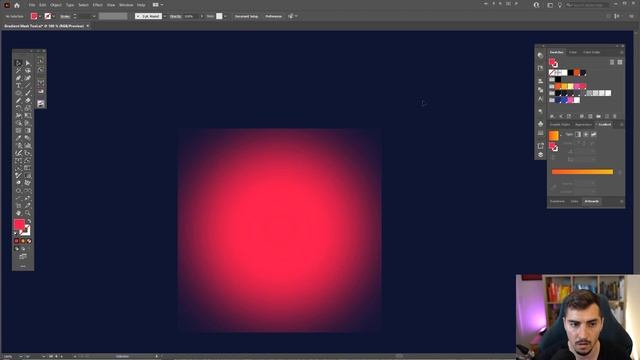640x360 pixels.
Task: Select the Magic Wand tool
Action: tap(18, 71)
